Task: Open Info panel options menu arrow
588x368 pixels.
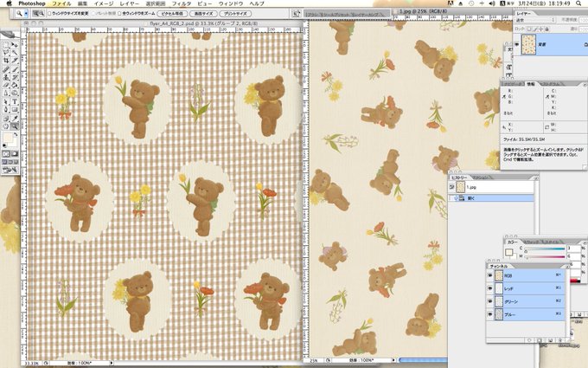Action: (x=585, y=85)
